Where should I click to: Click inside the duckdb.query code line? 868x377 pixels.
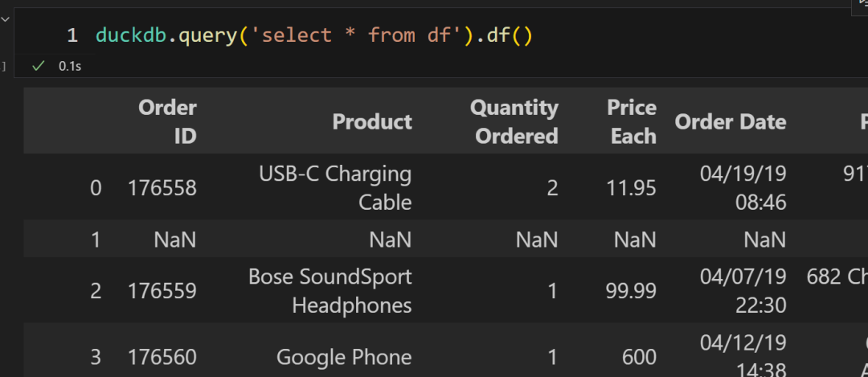point(313,35)
